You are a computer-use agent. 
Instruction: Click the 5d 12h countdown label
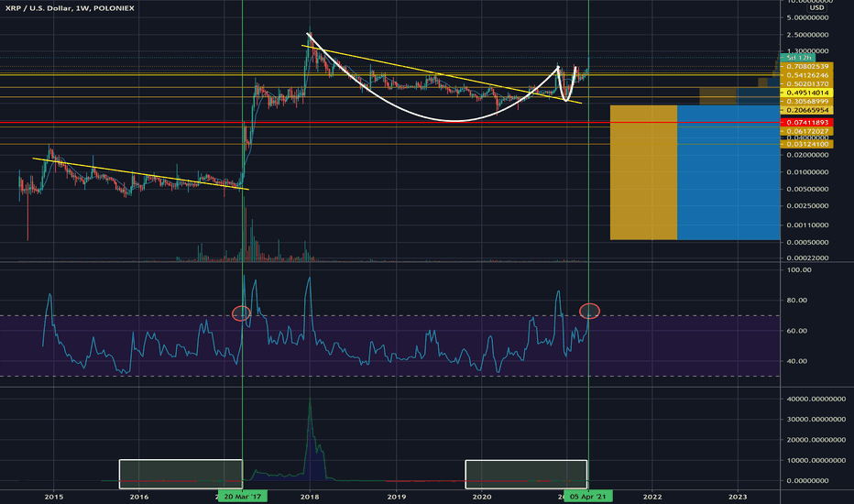click(798, 58)
